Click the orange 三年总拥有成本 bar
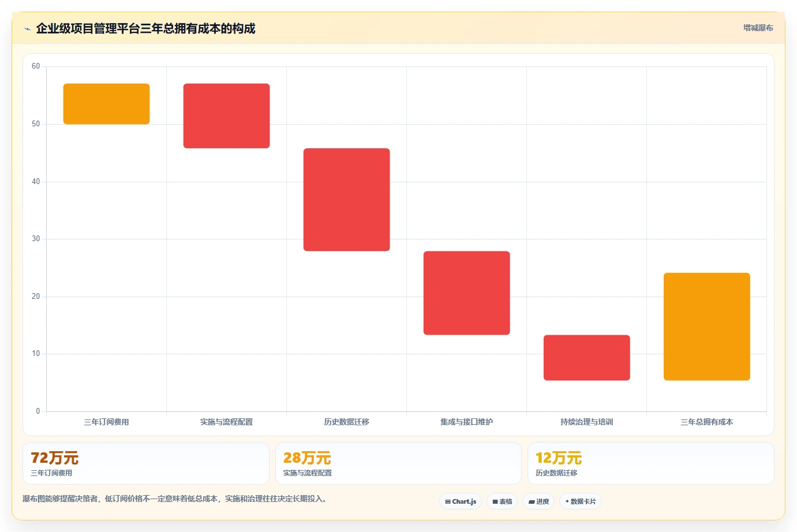This screenshot has height=532, width=797. (x=706, y=327)
